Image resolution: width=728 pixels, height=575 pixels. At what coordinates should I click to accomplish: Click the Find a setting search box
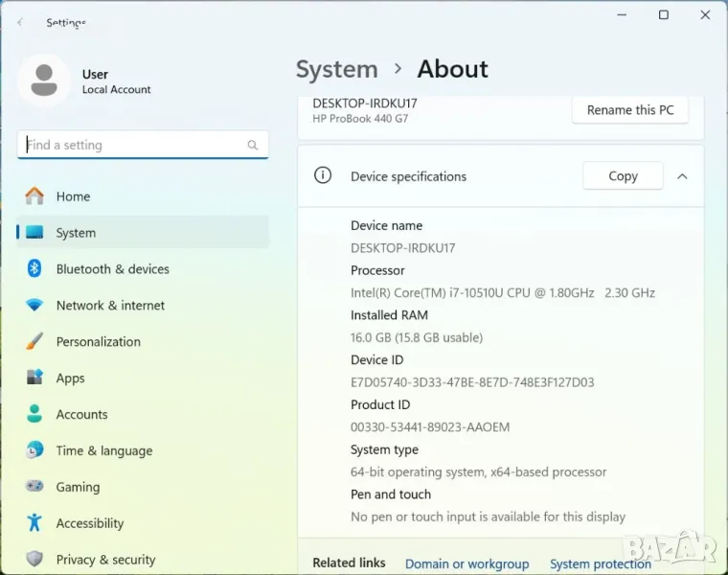pos(134,146)
